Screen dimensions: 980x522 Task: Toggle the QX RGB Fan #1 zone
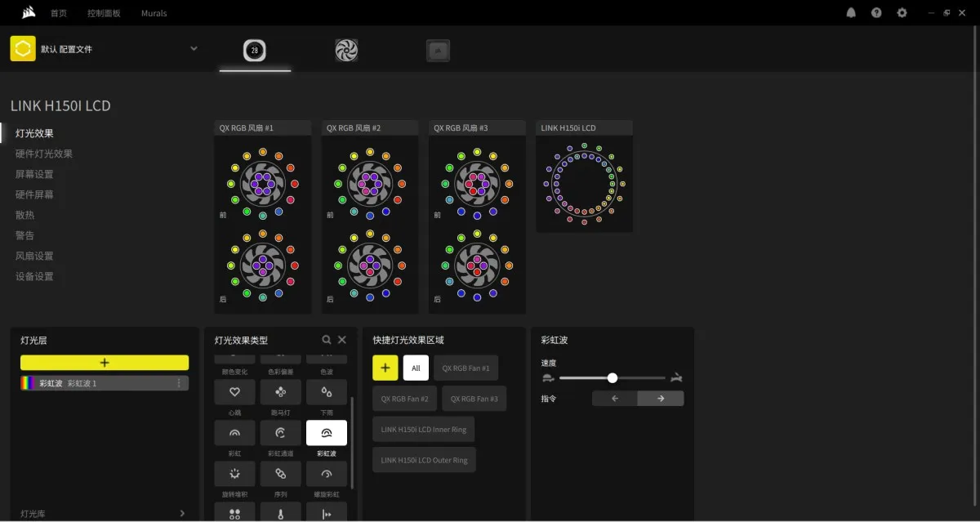(466, 368)
